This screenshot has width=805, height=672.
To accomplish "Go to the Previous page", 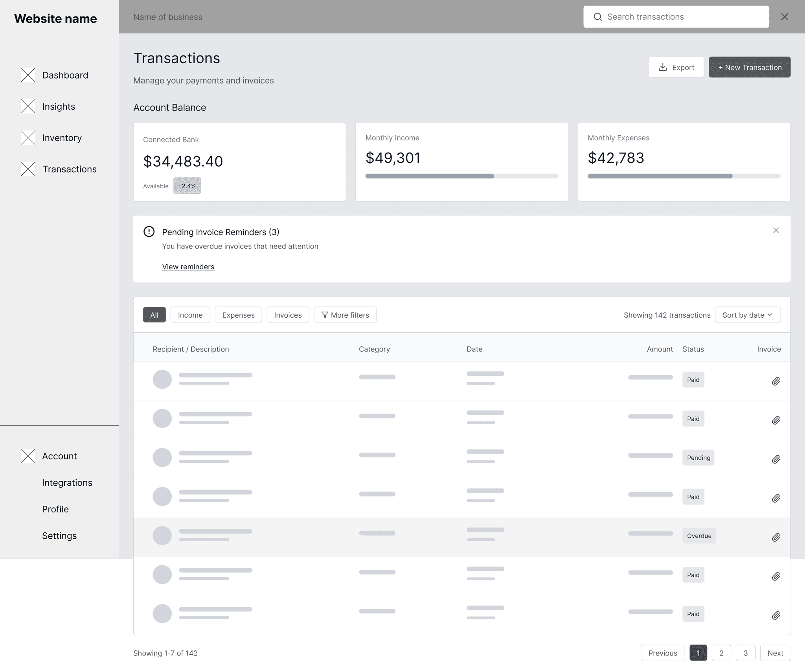I will coord(663,653).
